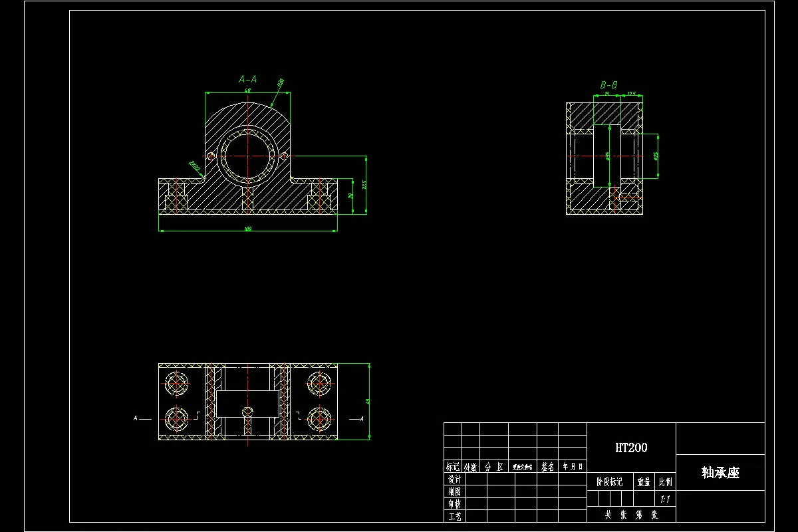Viewport: 798px width, 532px height.
Task: Click the 签名 column header
Action: [x=548, y=467]
